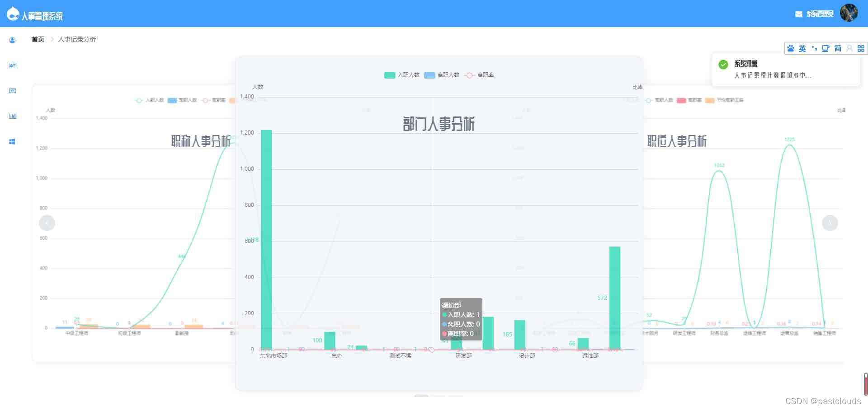Click the 运维部 axis label
868x410 pixels.
point(590,356)
